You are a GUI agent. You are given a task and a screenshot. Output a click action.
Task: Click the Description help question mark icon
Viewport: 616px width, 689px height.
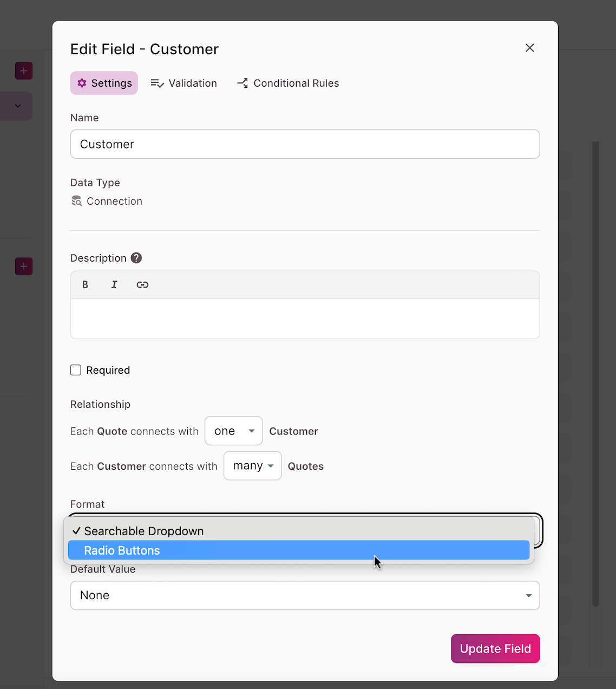tap(136, 258)
